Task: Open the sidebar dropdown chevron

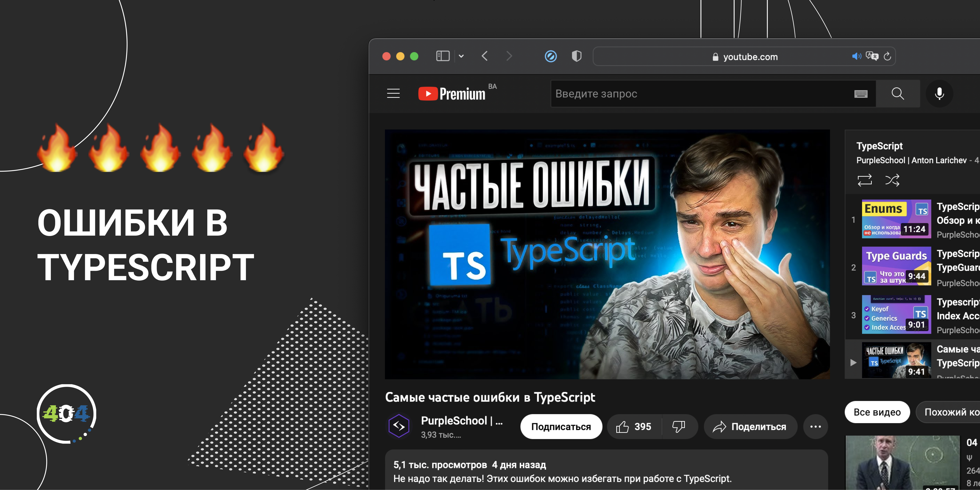Action: [461, 56]
